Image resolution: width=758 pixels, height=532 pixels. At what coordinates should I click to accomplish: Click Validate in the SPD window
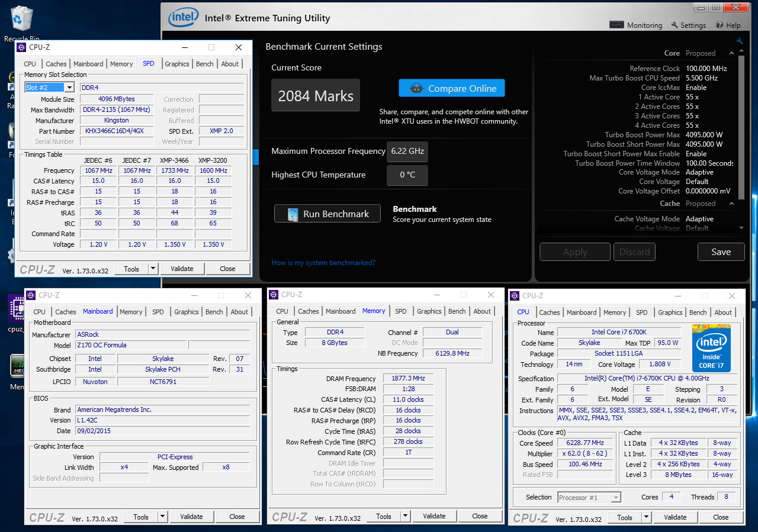coord(182,269)
